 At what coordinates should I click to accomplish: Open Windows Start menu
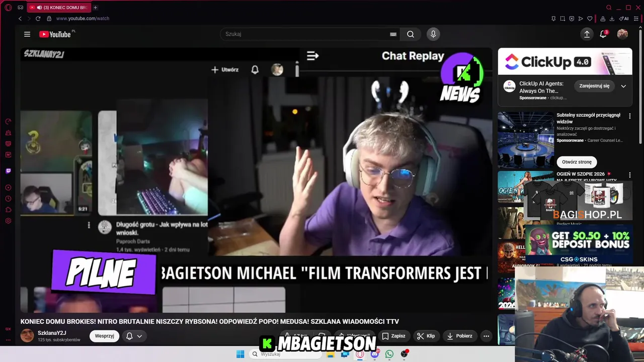(240, 354)
